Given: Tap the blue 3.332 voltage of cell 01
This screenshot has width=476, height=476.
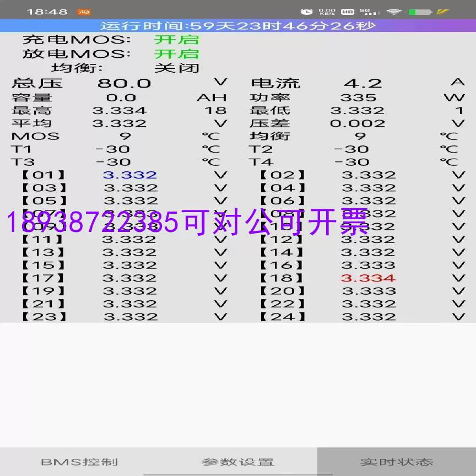Looking at the screenshot, I should click(130, 175).
